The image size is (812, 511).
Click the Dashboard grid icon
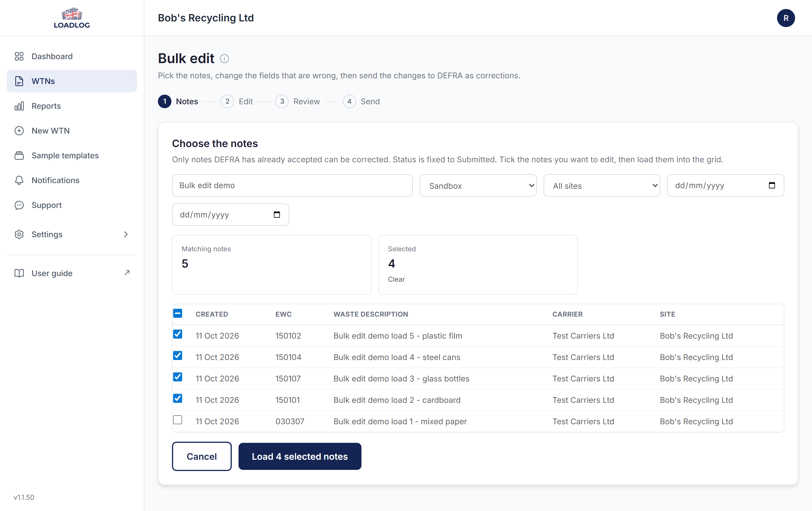[x=19, y=56]
